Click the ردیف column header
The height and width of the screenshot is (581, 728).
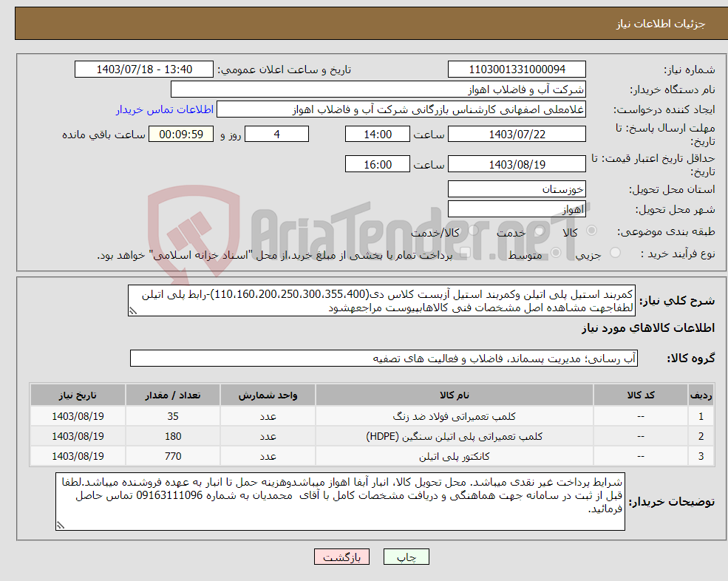click(701, 395)
